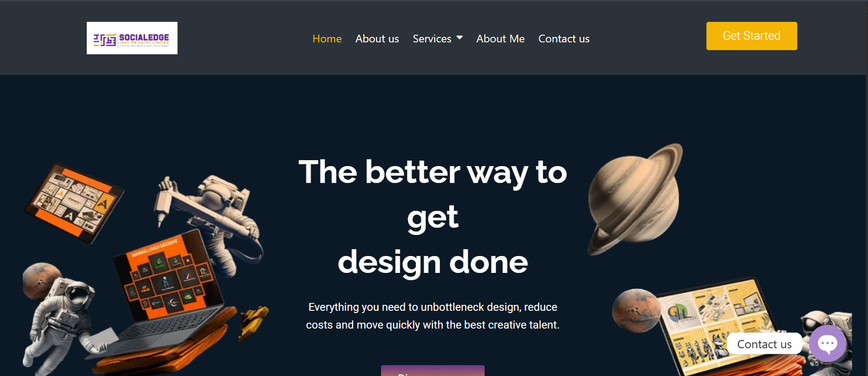This screenshot has height=376, width=868.
Task: Click the hero heading "The better way to"
Action: tap(432, 172)
